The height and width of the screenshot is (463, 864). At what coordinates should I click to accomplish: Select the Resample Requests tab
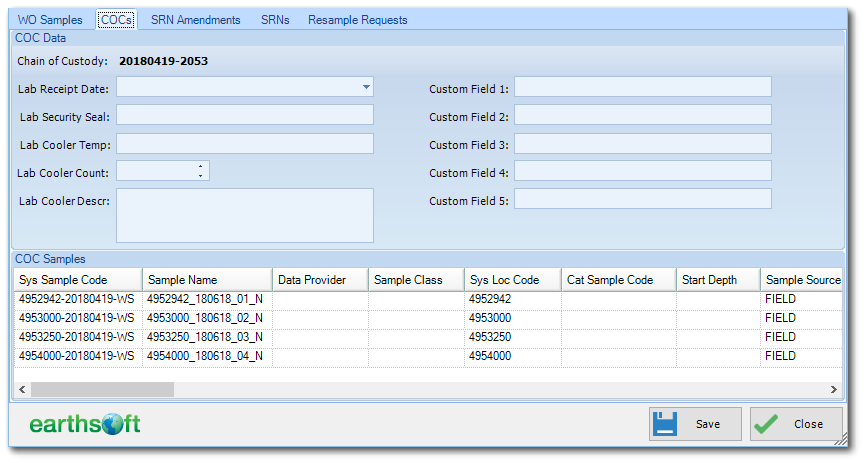pyautogui.click(x=357, y=20)
